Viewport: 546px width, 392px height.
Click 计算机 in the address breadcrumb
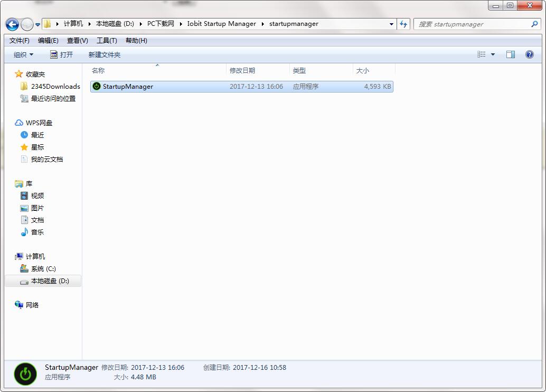[x=73, y=24]
